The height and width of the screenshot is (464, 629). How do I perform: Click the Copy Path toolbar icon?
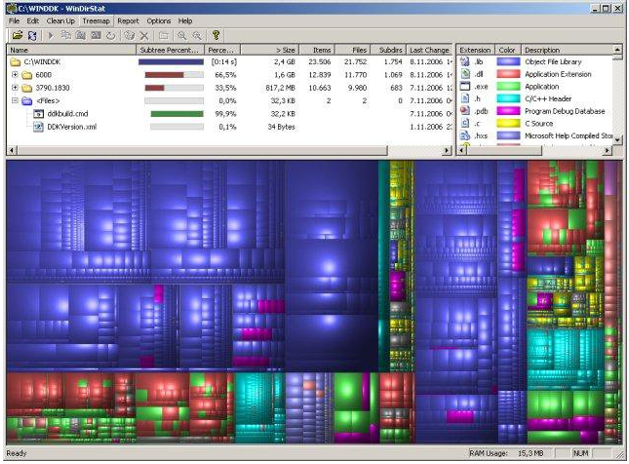tap(68, 34)
